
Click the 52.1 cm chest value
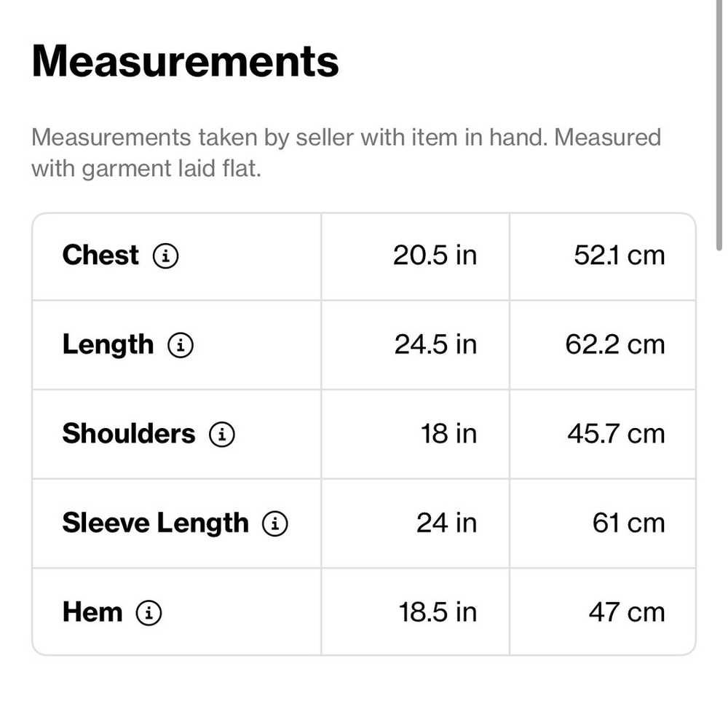(620, 256)
